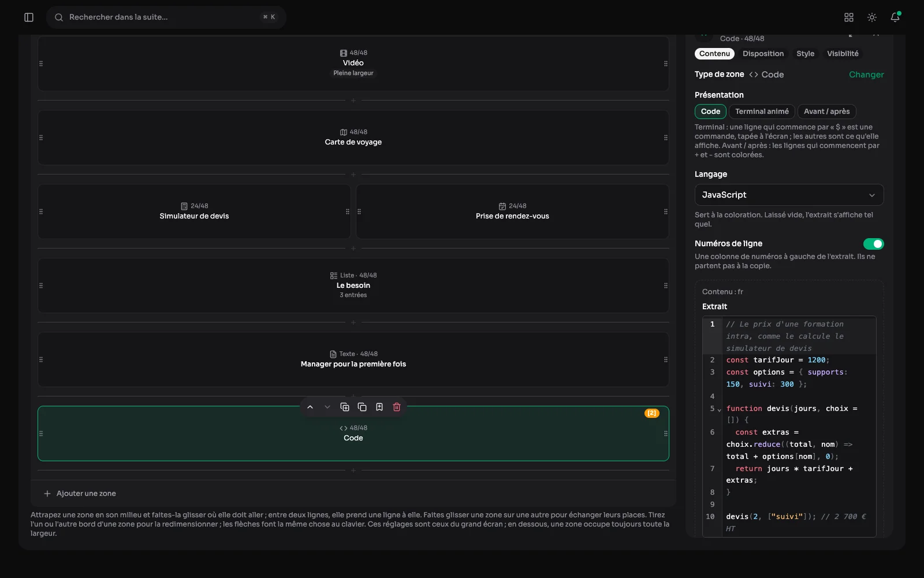The height and width of the screenshot is (578, 924).
Task: Switch to Visibilité tab
Action: pos(843,54)
